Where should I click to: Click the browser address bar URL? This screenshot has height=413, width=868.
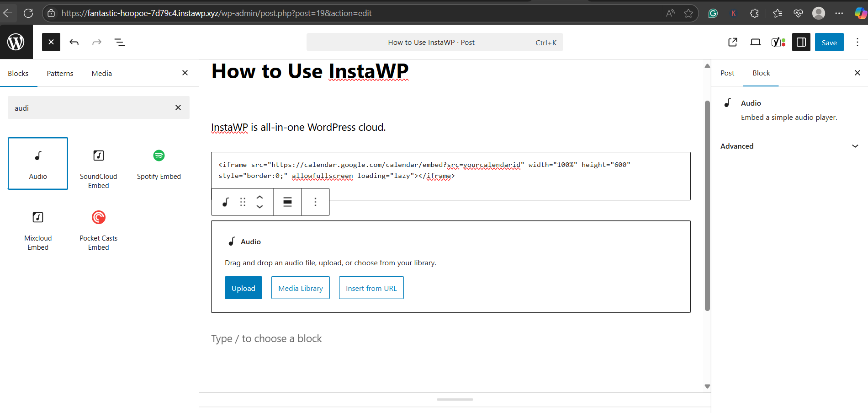point(217,13)
